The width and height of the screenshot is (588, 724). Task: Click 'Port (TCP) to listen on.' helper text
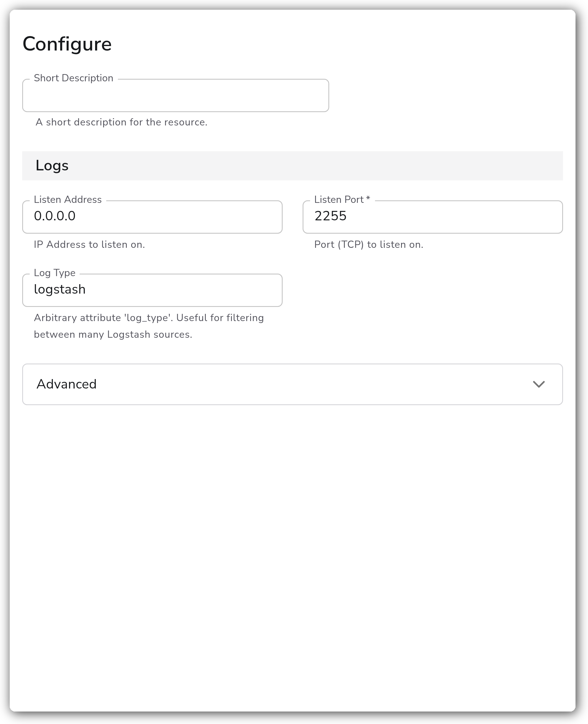pos(369,244)
